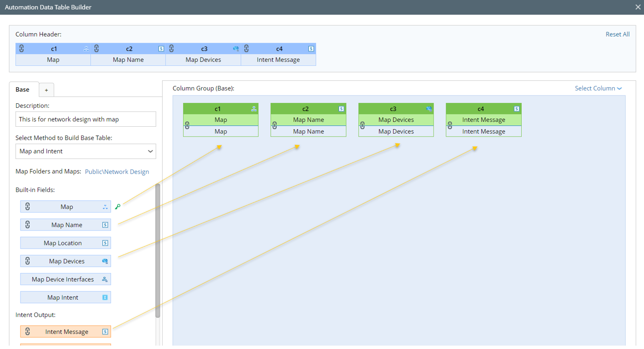Click link icon on Map built-in field
Image resolution: width=644 pixels, height=349 pixels.
tap(28, 207)
